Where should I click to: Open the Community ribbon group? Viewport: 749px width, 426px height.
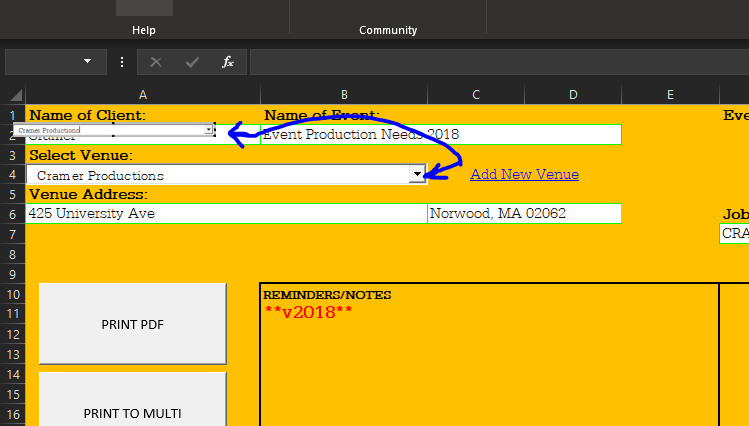point(388,30)
